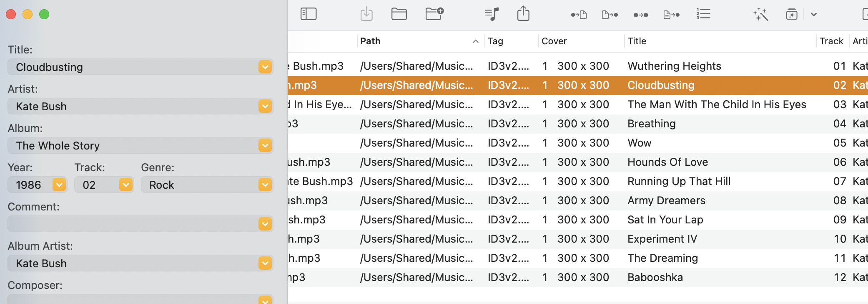Viewport: 868px width, 304px height.
Task: Click the numbered list track numbering icon
Action: (703, 14)
